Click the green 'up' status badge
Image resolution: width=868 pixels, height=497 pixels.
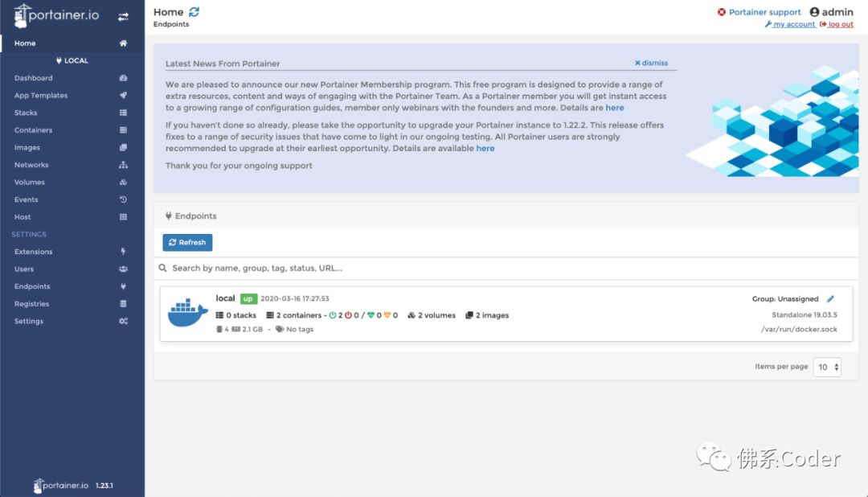point(248,298)
